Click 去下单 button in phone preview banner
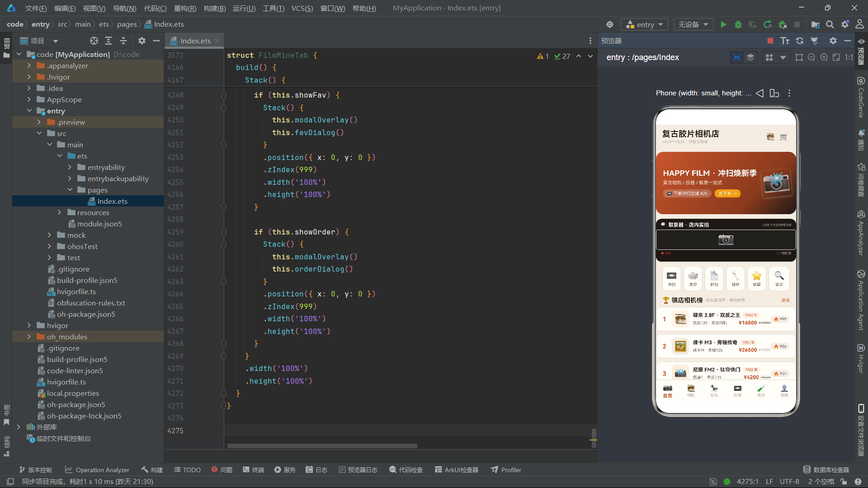This screenshot has height=488, width=868. point(727,193)
